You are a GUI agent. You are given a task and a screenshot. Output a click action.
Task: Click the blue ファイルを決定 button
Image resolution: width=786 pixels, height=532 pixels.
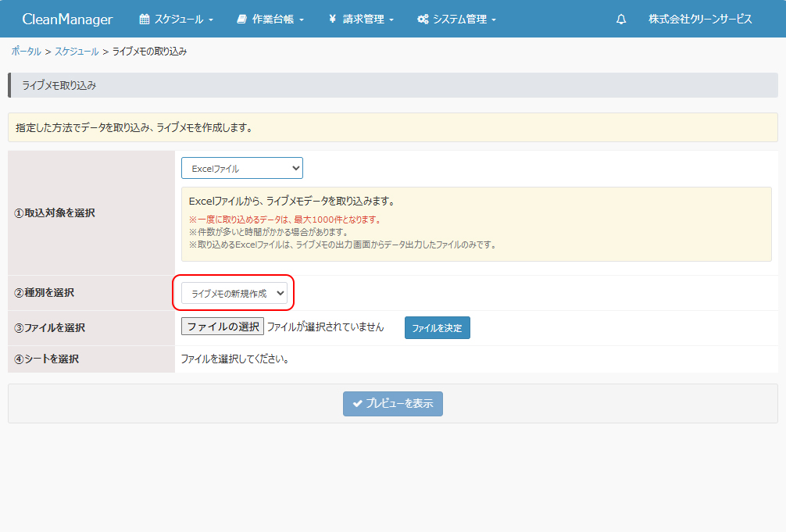[x=437, y=328]
